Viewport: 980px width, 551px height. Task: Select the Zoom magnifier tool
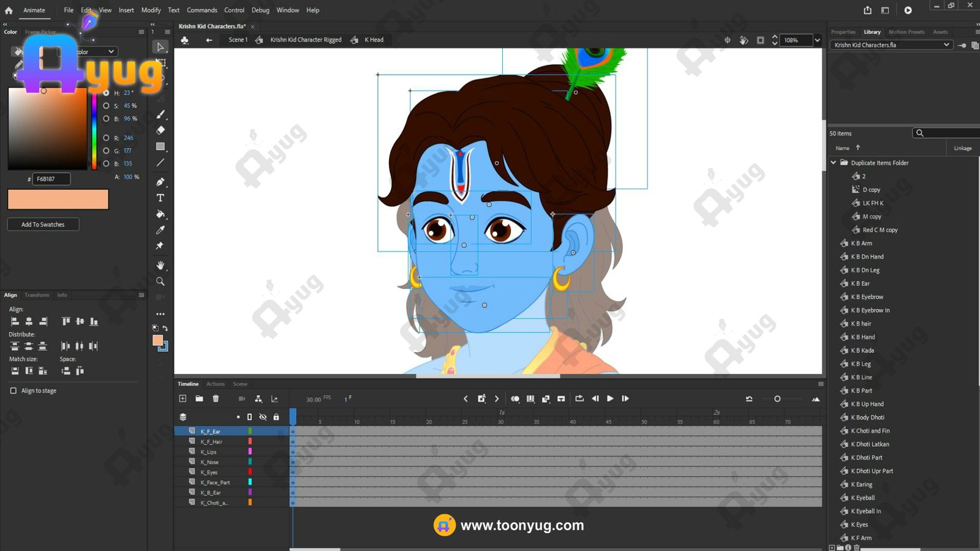[x=160, y=282]
